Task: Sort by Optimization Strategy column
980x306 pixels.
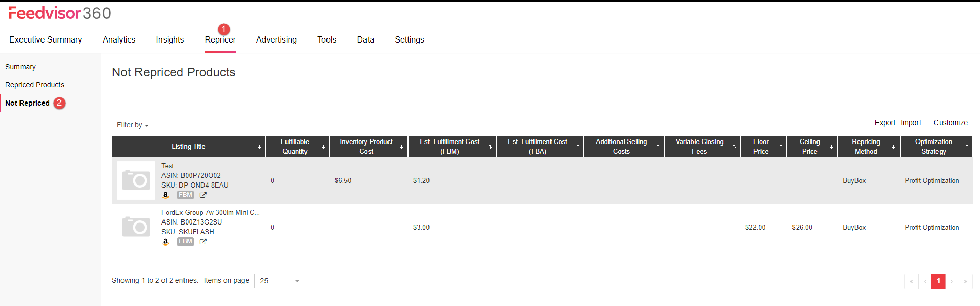Action: [x=967, y=147]
